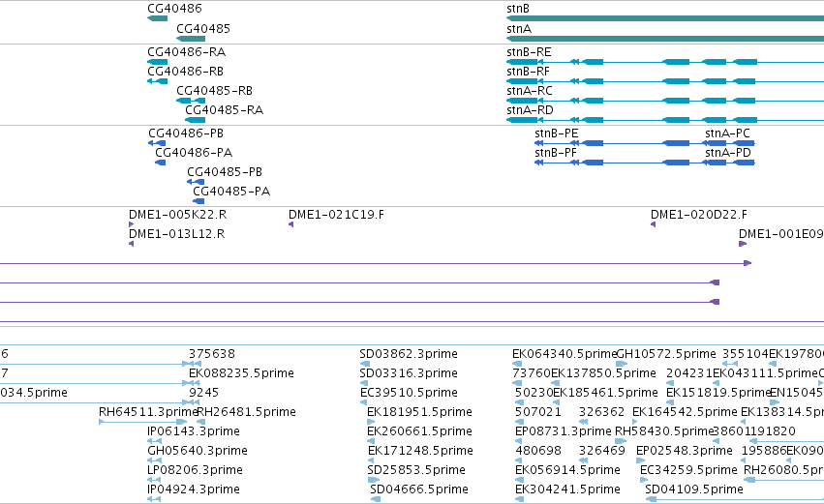
Task: Open the EK181951.5prime EST label
Action: click(420, 411)
